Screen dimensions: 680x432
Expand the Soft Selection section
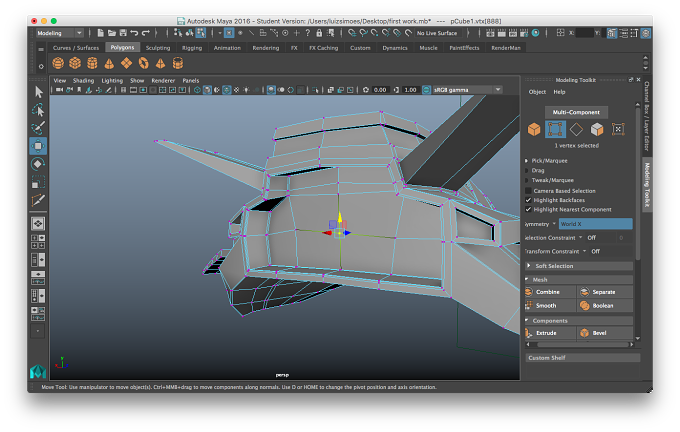[x=579, y=266]
